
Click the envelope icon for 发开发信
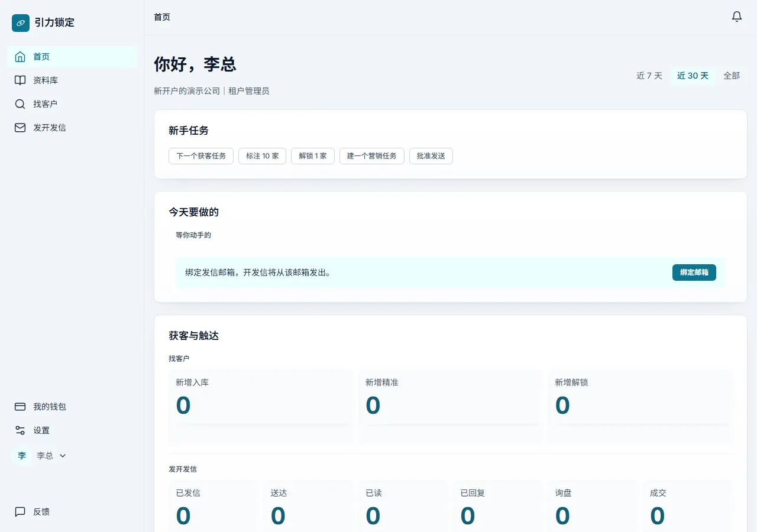(20, 128)
